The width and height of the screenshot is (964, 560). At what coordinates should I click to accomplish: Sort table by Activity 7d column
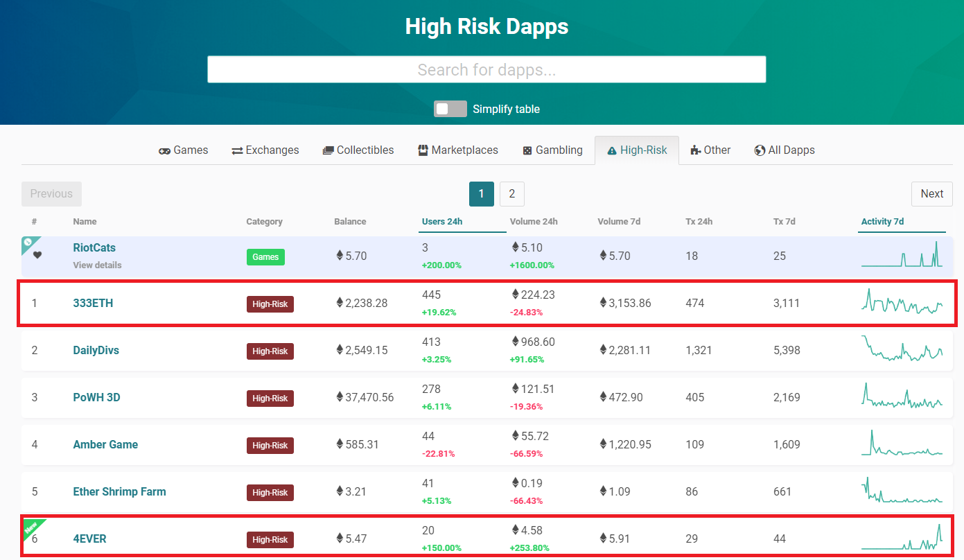882,222
